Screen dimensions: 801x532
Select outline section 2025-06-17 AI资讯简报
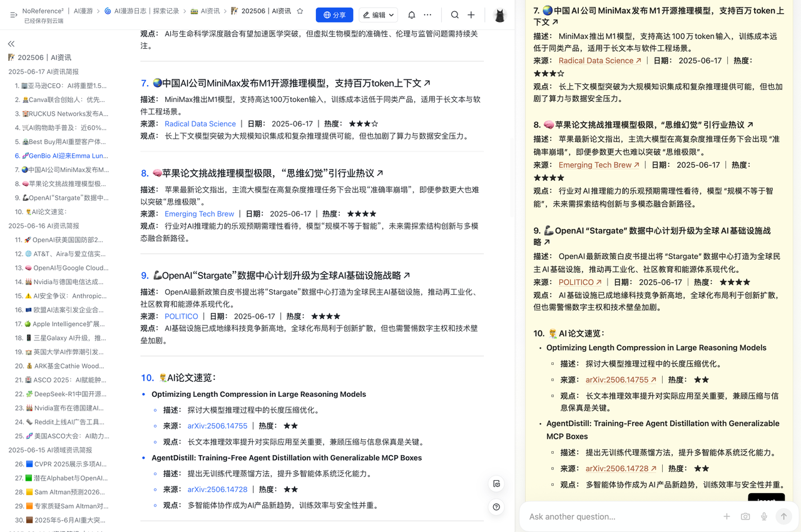[43, 72]
